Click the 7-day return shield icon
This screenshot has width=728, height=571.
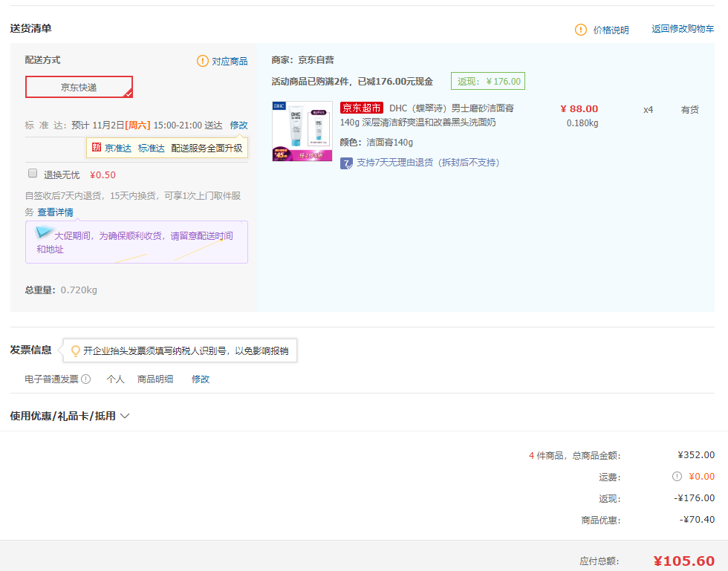click(346, 163)
